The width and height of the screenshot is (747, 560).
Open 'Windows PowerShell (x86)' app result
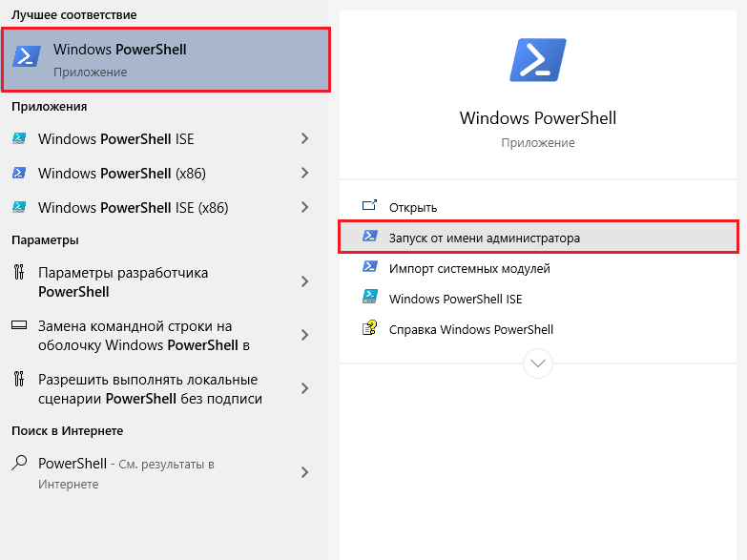164,173
